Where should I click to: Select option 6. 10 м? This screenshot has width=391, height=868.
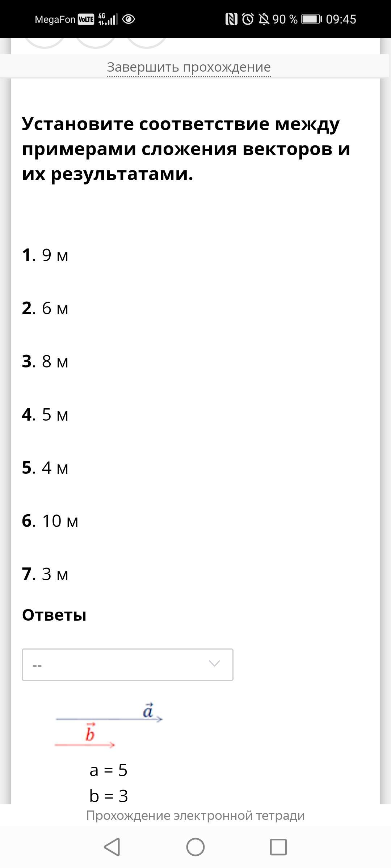click(50, 521)
